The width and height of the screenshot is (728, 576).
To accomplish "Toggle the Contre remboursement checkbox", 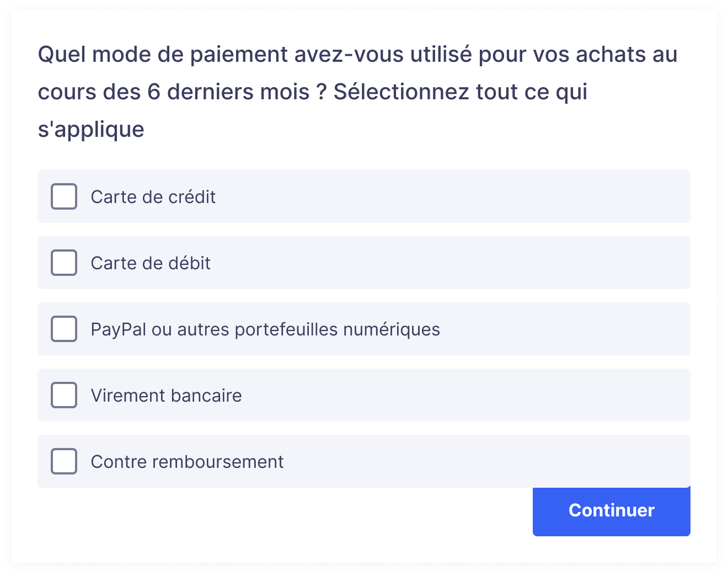I will click(x=64, y=461).
